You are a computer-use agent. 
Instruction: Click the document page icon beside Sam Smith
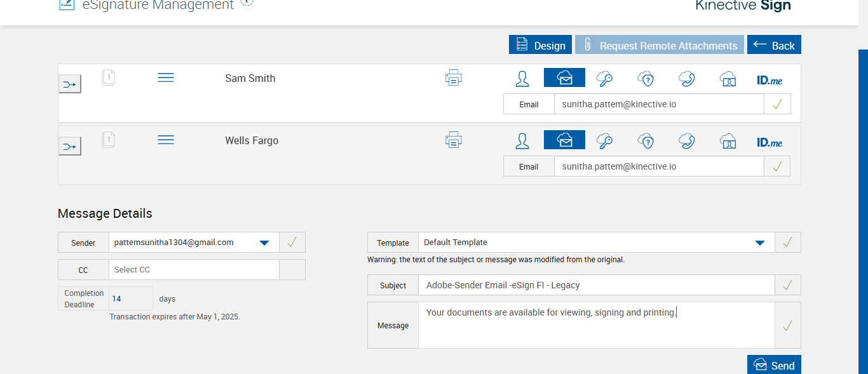(x=109, y=77)
